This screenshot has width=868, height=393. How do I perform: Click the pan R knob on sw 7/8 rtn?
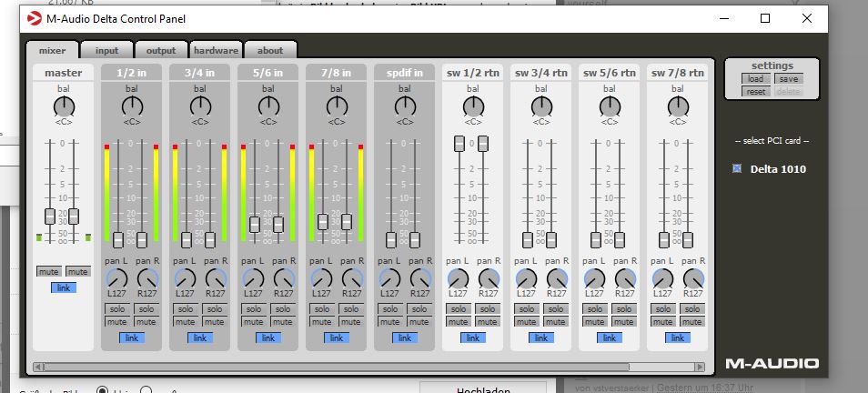click(693, 279)
